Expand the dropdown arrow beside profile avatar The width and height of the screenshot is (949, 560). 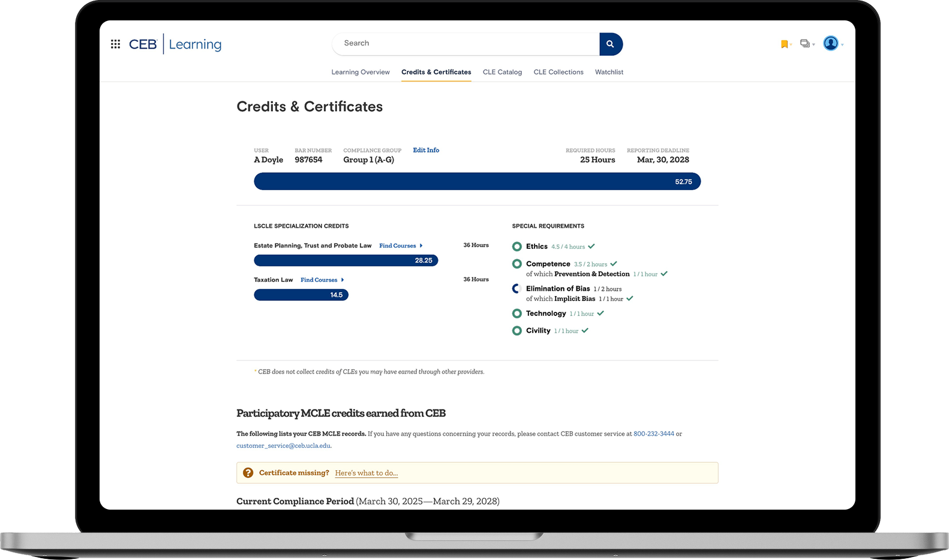(843, 45)
